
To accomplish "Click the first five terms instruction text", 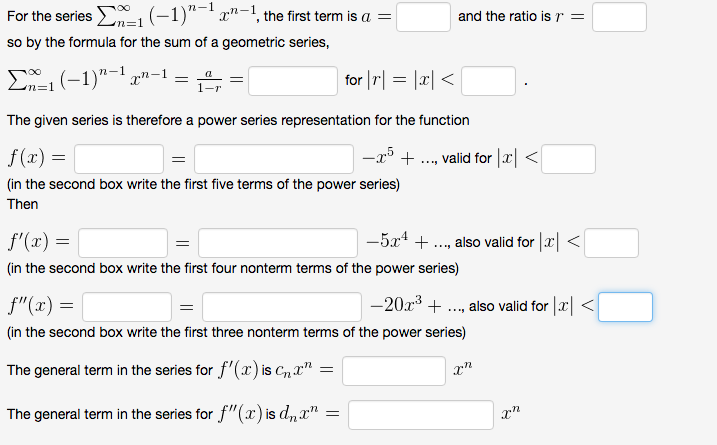I will point(203,184).
